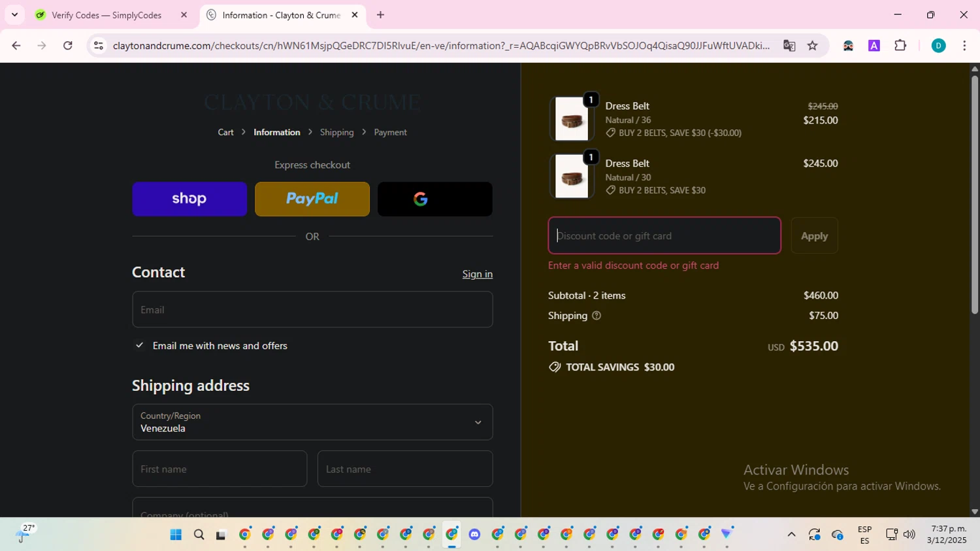Click the Discount code or gift card field
This screenshot has height=551, width=980.
click(664, 235)
